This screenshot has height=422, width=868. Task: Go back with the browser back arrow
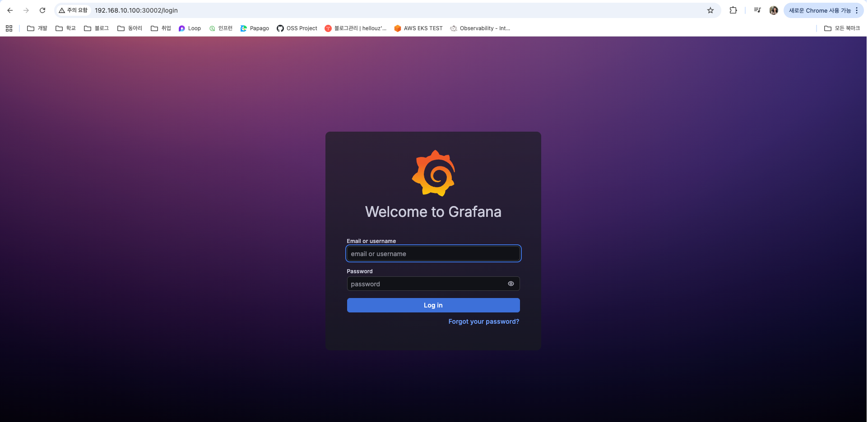pos(10,10)
